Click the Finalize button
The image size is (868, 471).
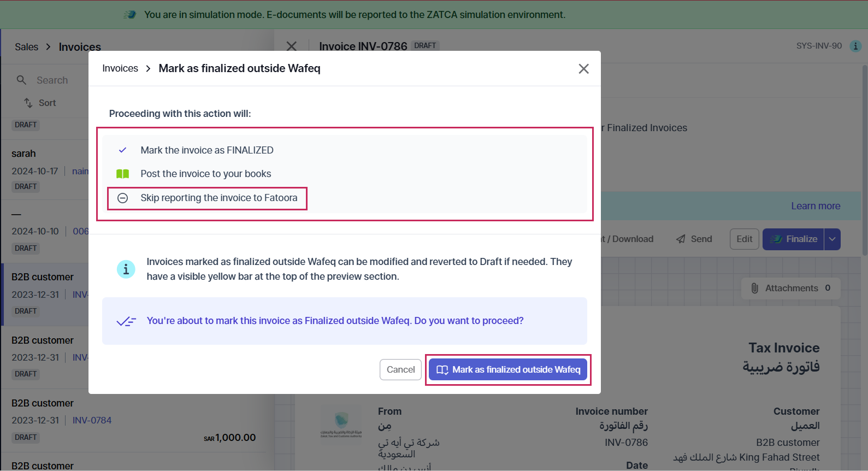[793, 239]
